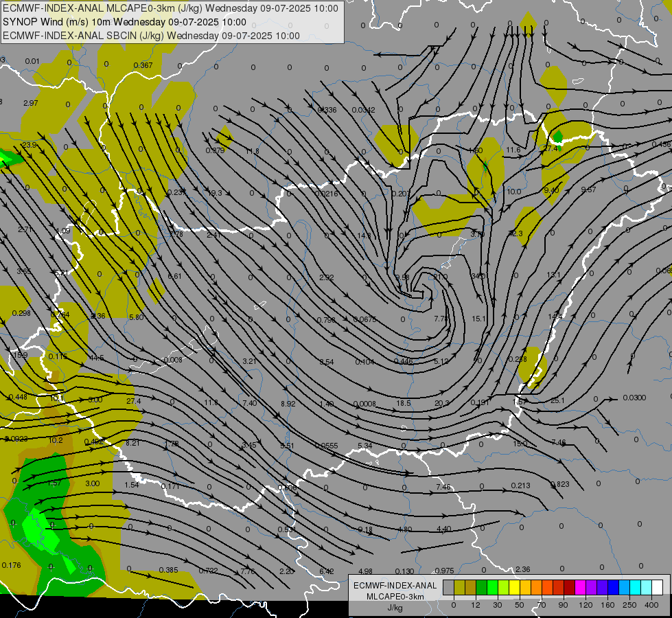
Task: Click the map value 2.92
Action: point(327,277)
